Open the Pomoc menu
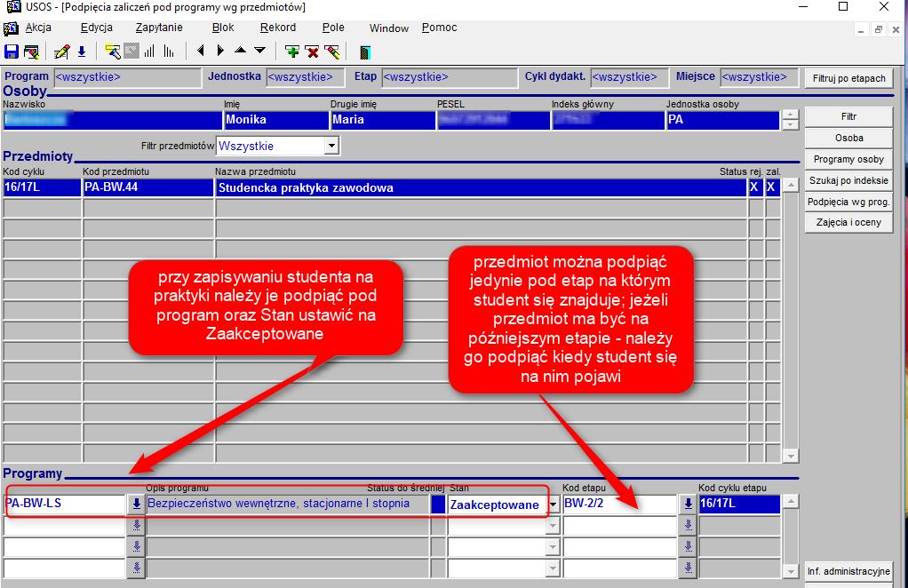 440,28
